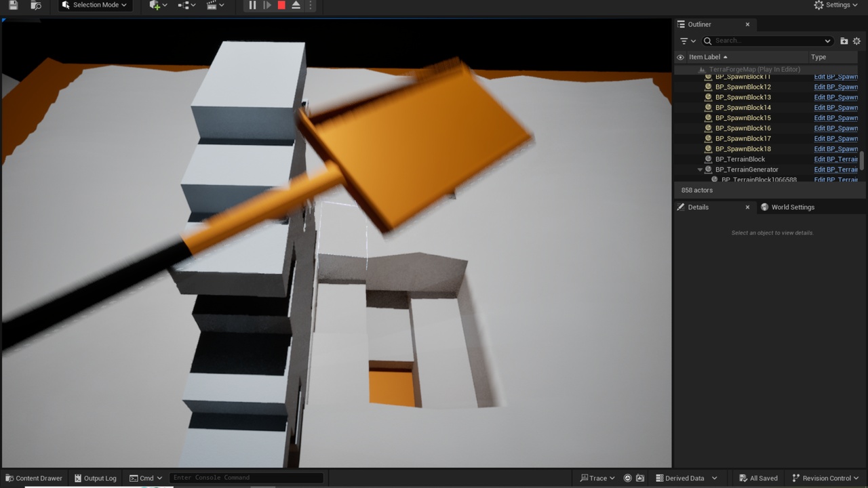Switch to the World Settings tab
The width and height of the screenshot is (868, 488).
coord(787,207)
